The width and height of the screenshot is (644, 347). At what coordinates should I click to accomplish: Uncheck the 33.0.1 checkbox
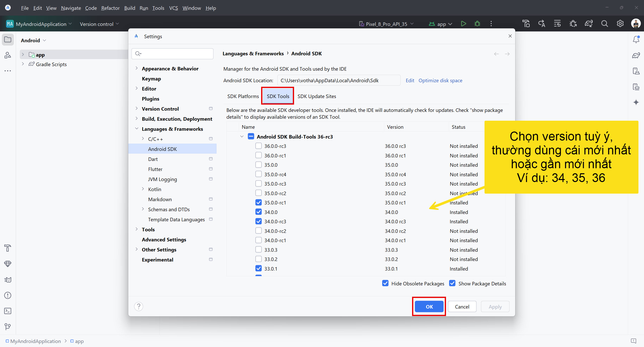(258, 269)
